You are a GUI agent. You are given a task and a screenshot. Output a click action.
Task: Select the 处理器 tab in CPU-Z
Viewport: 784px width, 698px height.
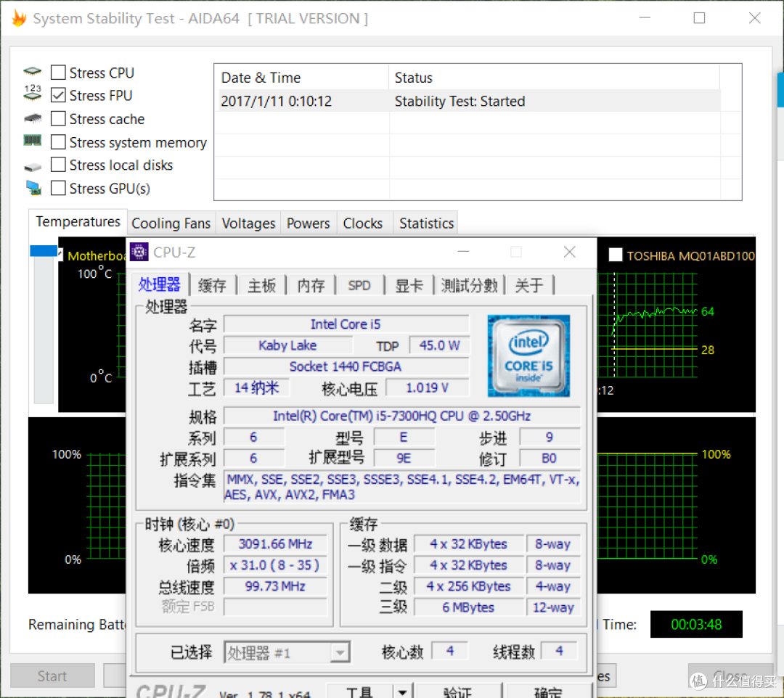coord(160,285)
